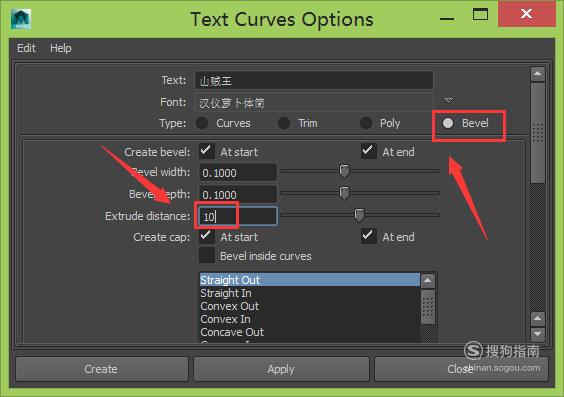Maximize the Text Curves Options window
Image resolution: width=564 pixels, height=397 pixels.
pos(480,14)
